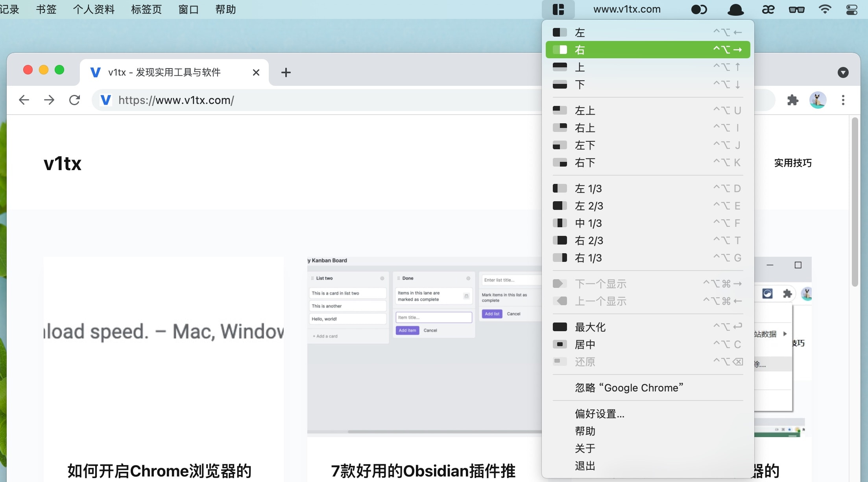Image resolution: width=868 pixels, height=482 pixels.
Task: Open macOS Control Center toggles icon
Action: click(x=851, y=9)
